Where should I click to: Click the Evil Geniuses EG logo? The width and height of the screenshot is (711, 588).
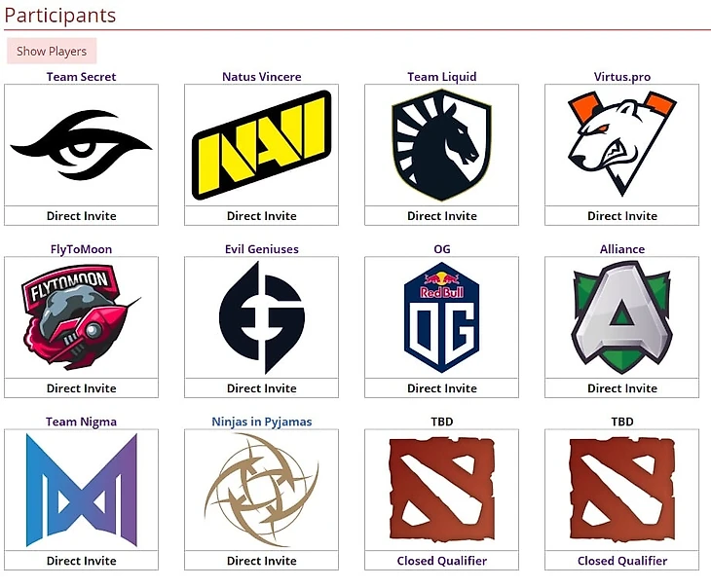coord(262,317)
